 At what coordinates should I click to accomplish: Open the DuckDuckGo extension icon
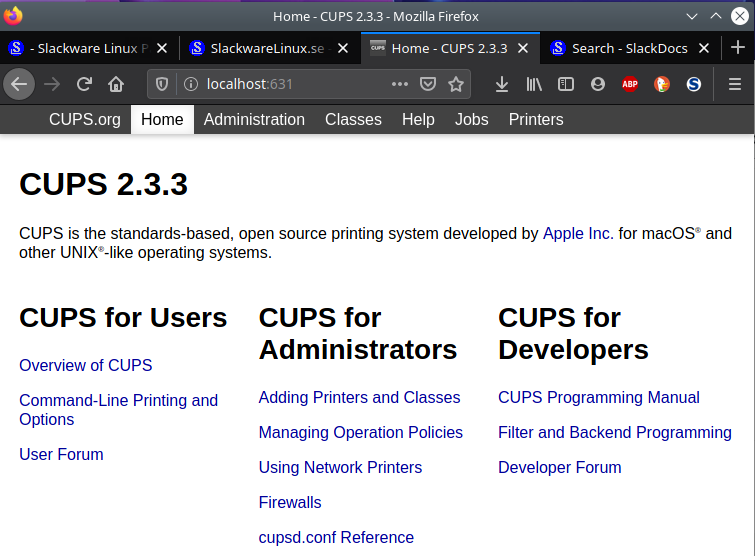click(x=662, y=84)
